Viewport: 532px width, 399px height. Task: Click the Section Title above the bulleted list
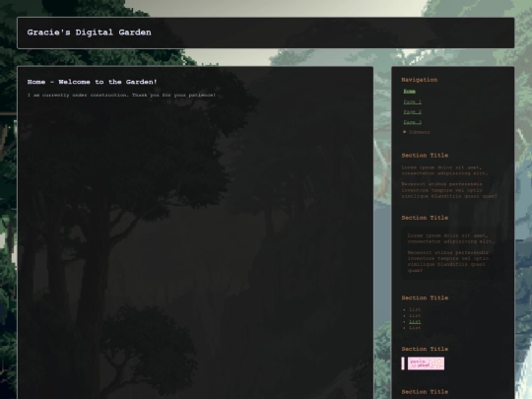[425, 298]
